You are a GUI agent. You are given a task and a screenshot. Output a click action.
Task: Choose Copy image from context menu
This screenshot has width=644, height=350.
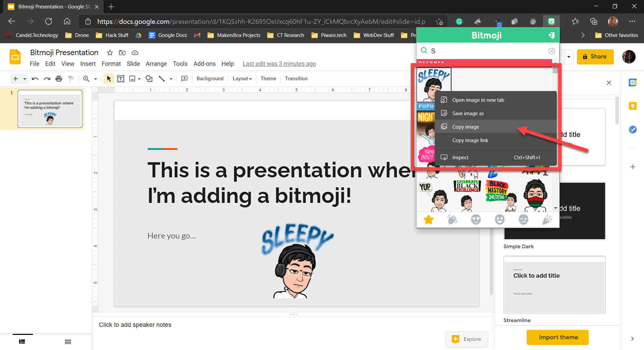click(x=496, y=127)
